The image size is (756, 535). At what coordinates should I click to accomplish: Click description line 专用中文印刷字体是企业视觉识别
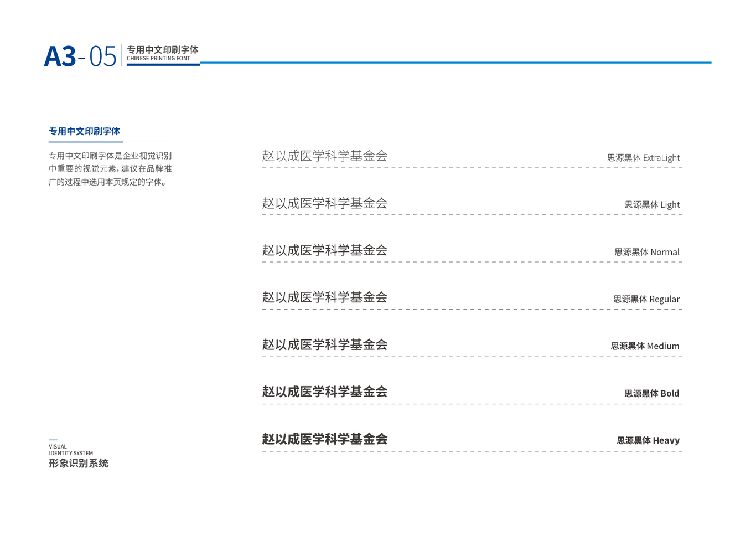click(110, 156)
